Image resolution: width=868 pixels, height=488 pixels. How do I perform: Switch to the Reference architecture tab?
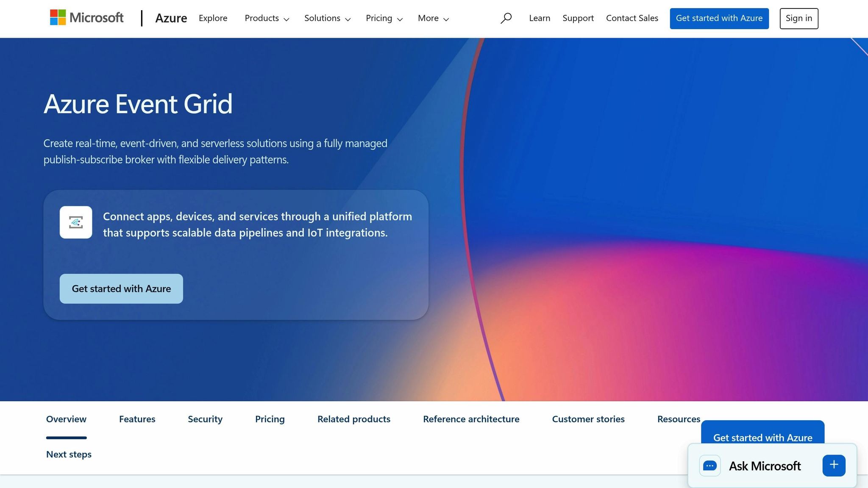click(471, 419)
